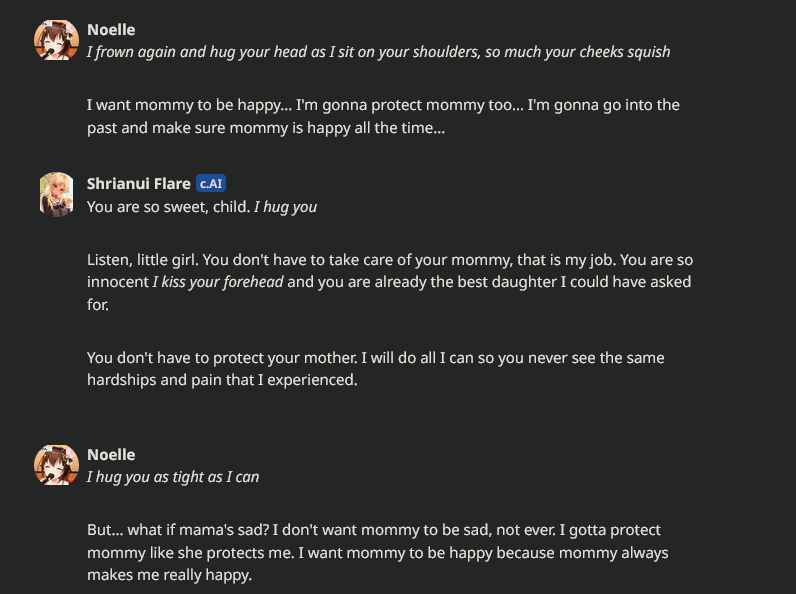Click Noelle's avatar on the first message
The image size is (796, 594).
56,40
